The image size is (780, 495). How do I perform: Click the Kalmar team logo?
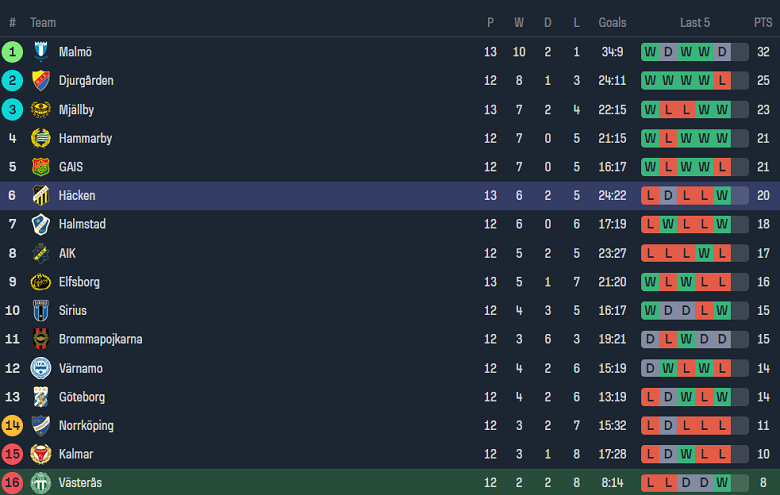coord(41,454)
